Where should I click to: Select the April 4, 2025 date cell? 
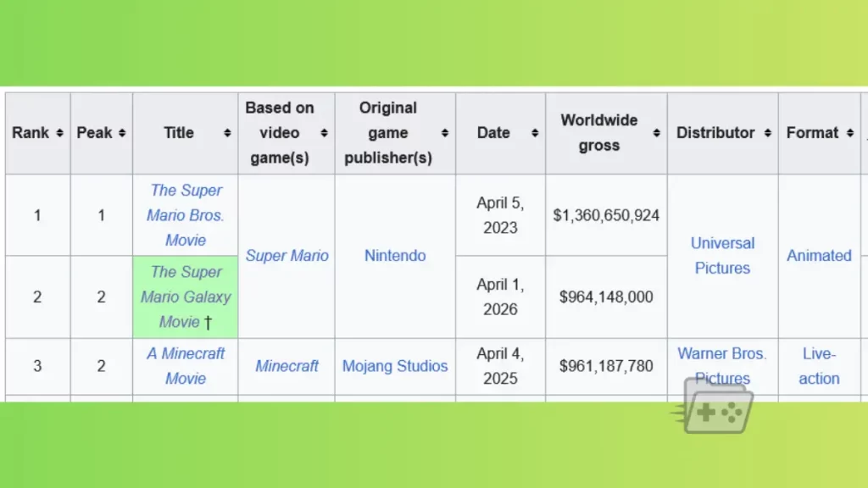(500, 366)
